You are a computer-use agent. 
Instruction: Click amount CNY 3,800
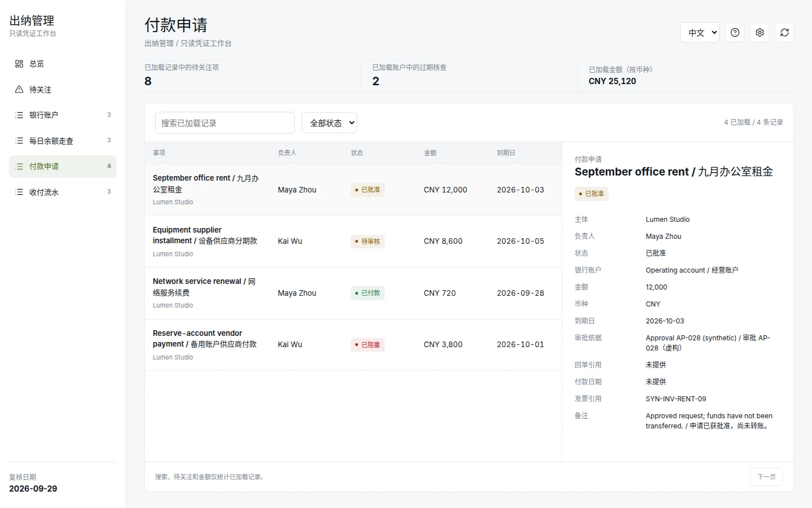pyautogui.click(x=443, y=344)
